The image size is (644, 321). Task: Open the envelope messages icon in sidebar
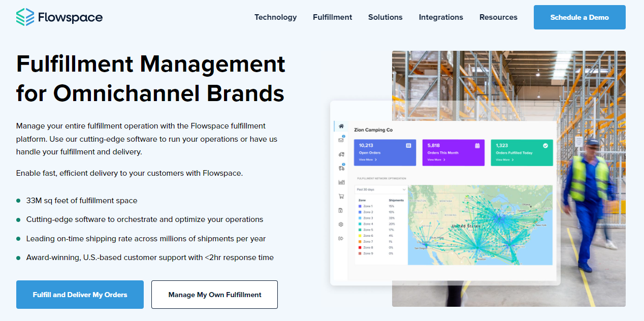[x=341, y=140]
